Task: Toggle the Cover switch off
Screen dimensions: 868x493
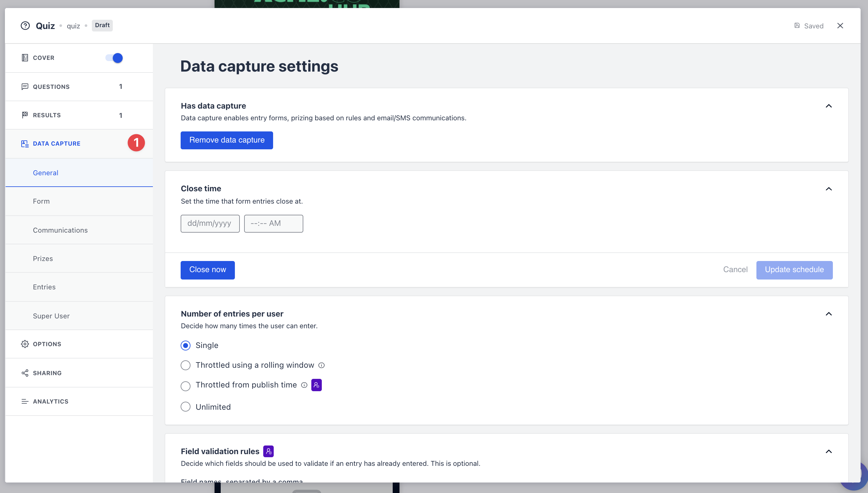Action: click(x=114, y=58)
